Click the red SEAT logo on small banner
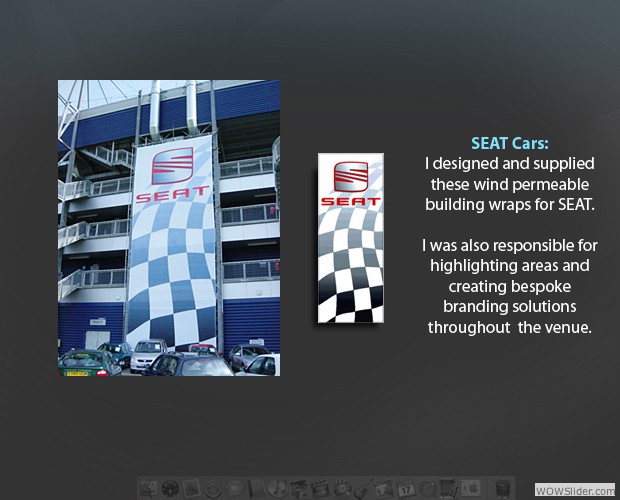 tap(350, 183)
